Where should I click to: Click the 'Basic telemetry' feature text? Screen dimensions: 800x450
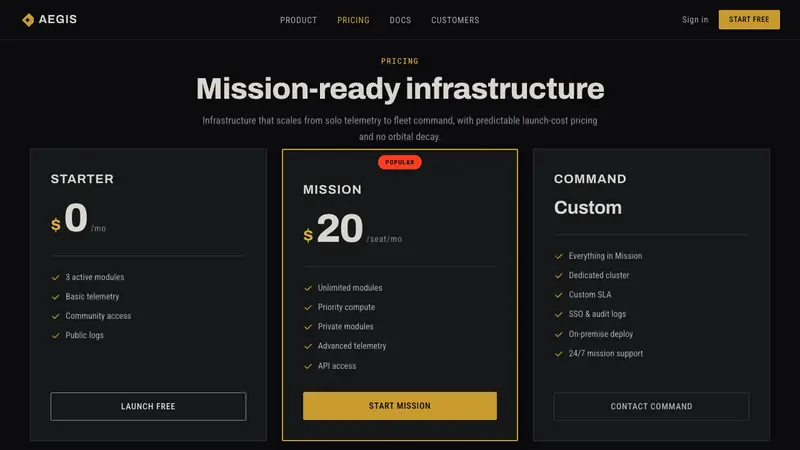[92, 296]
